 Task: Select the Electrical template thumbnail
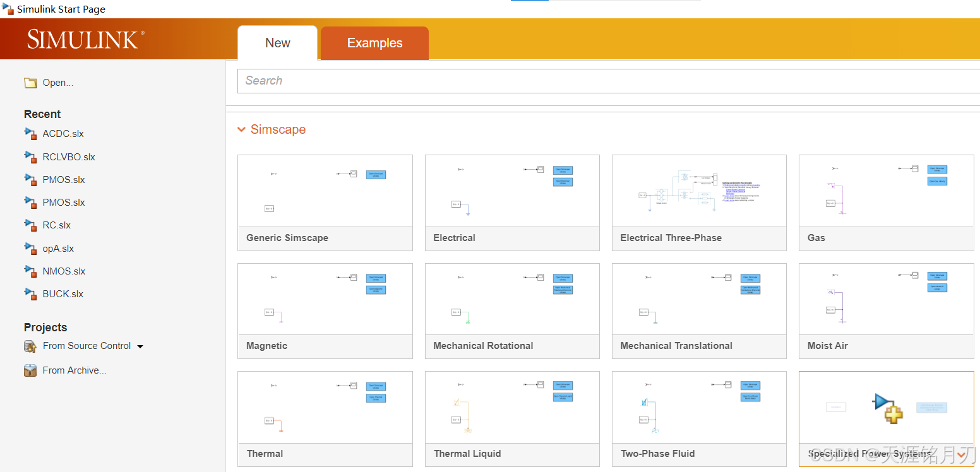tap(512, 191)
